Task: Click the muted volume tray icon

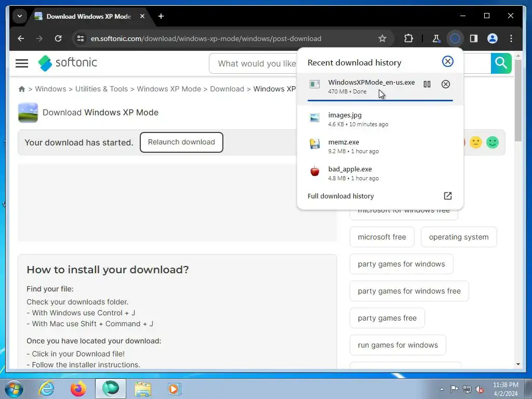Action: point(480,389)
